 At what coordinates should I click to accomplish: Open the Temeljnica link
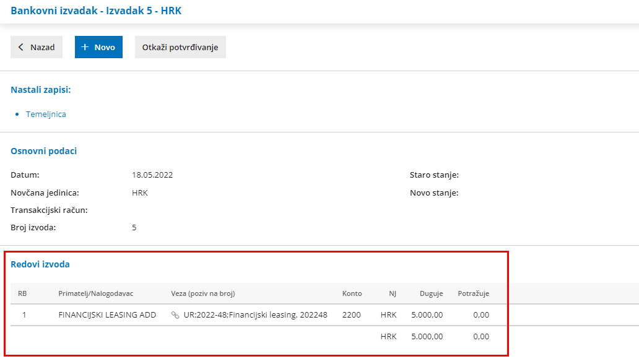click(46, 115)
